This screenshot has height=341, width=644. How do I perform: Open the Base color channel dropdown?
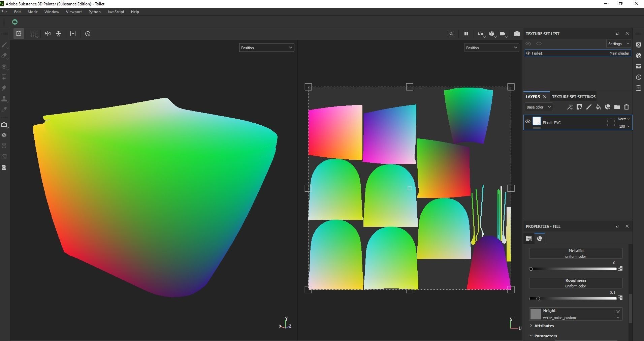pos(539,107)
